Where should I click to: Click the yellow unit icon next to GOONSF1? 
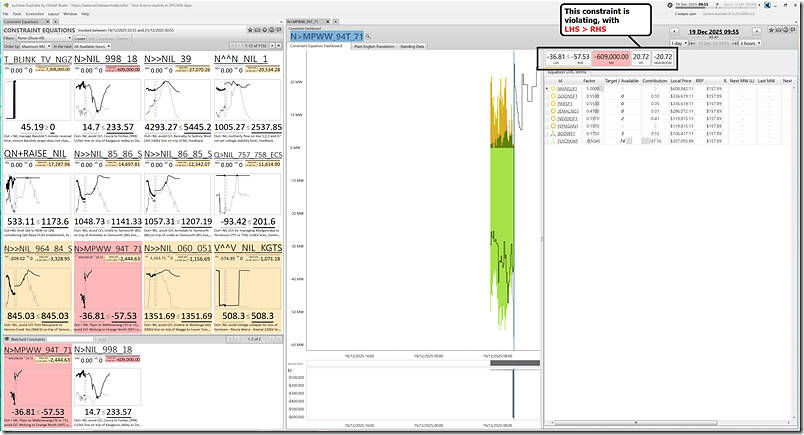pyautogui.click(x=552, y=96)
